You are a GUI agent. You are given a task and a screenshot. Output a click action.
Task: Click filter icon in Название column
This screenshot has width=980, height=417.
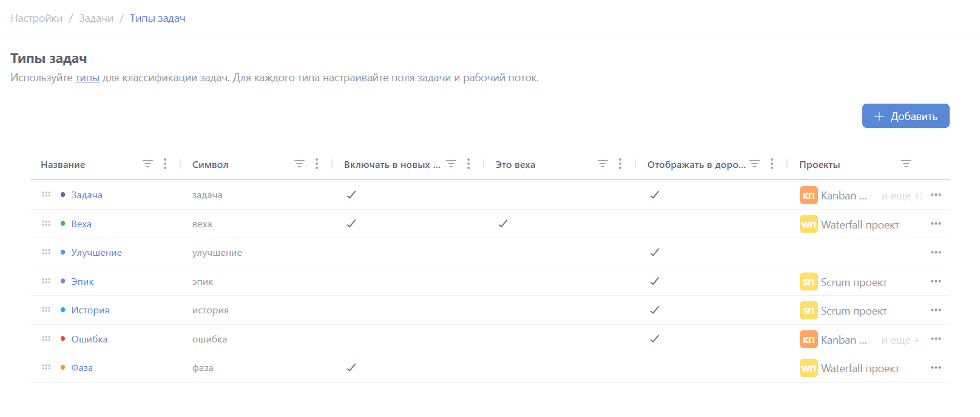147,164
